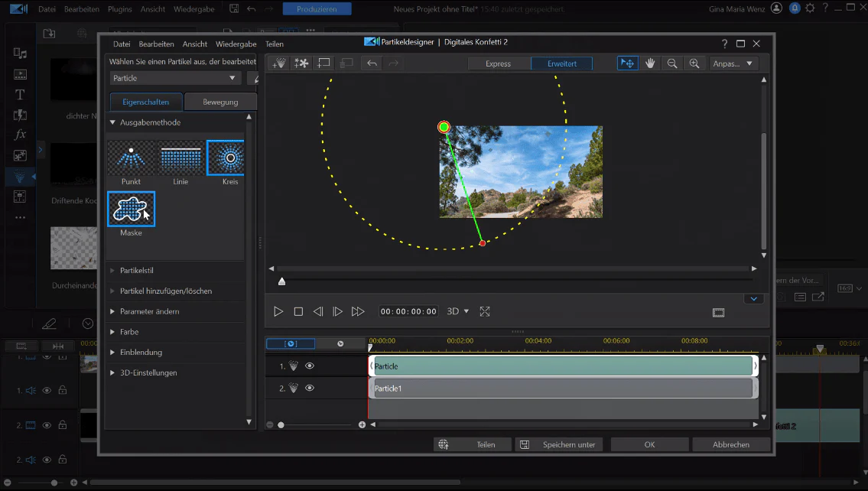
Task: Click the Teilen button
Action: (472, 444)
